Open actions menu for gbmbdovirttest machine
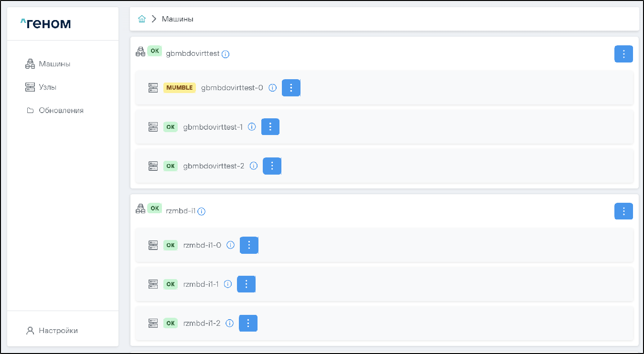 (x=623, y=54)
